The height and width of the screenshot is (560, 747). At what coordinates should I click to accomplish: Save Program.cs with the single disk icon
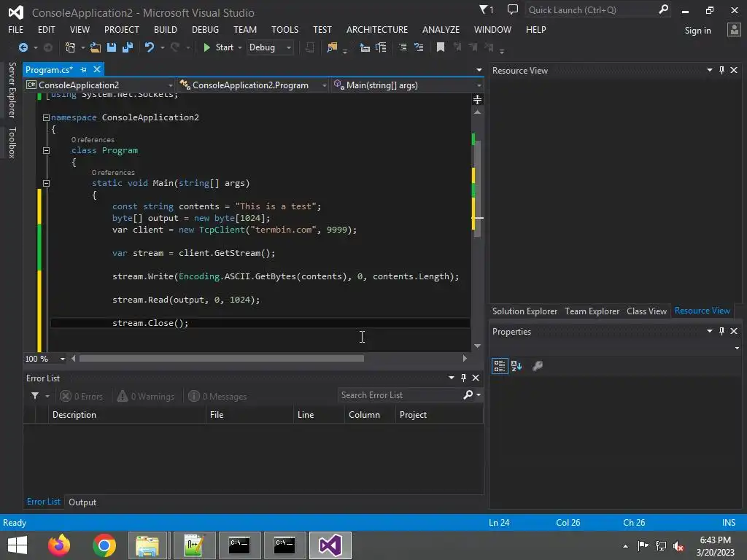[x=112, y=47]
